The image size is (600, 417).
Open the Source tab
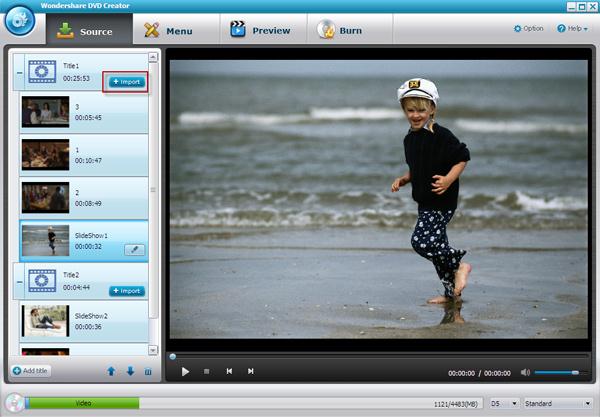tap(90, 29)
